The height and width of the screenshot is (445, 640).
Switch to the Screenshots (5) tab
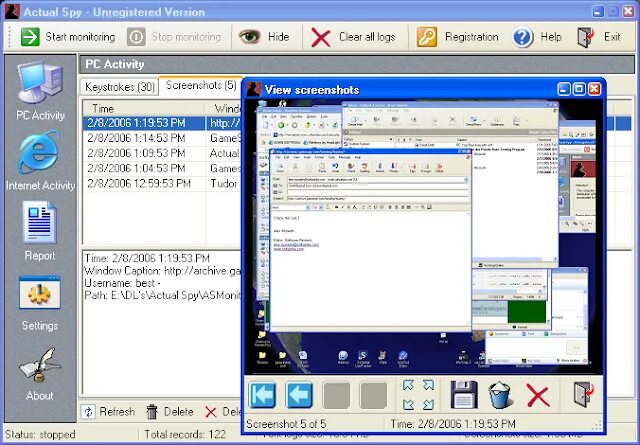[x=201, y=85]
